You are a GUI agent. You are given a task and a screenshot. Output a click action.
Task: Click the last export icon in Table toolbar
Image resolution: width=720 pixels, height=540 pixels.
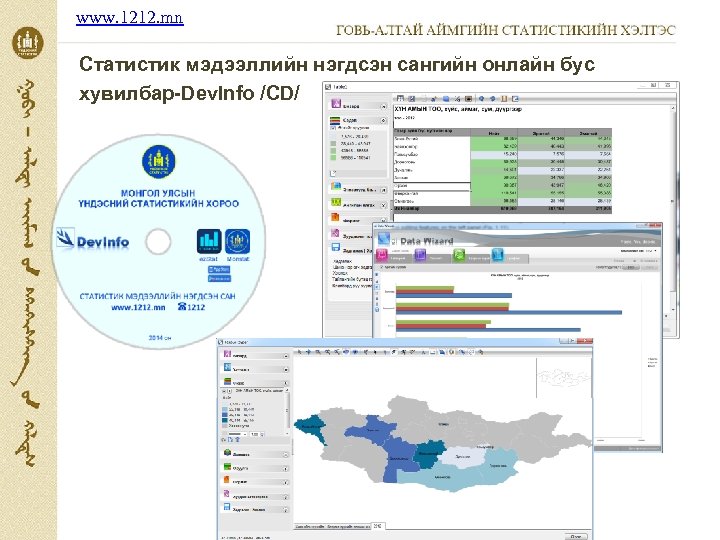point(515,98)
